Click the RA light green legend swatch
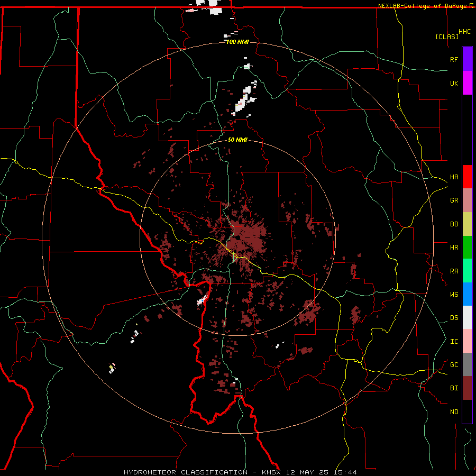This screenshot has height=476, width=476. coord(467,271)
